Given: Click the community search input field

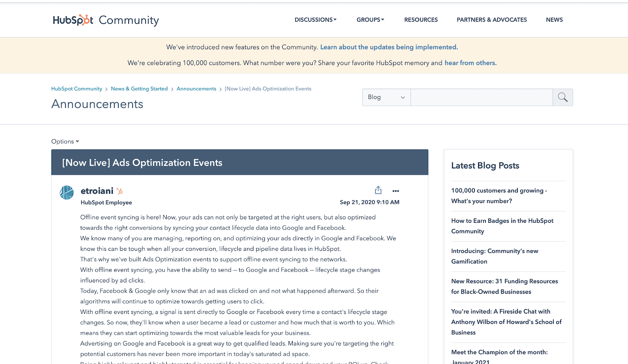Looking at the screenshot, I should pyautogui.click(x=482, y=97).
